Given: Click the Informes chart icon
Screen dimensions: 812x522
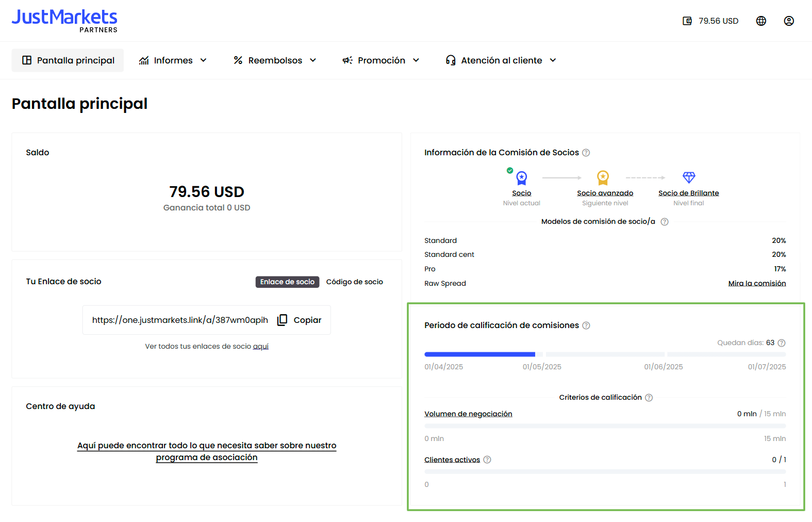Looking at the screenshot, I should pyautogui.click(x=144, y=60).
